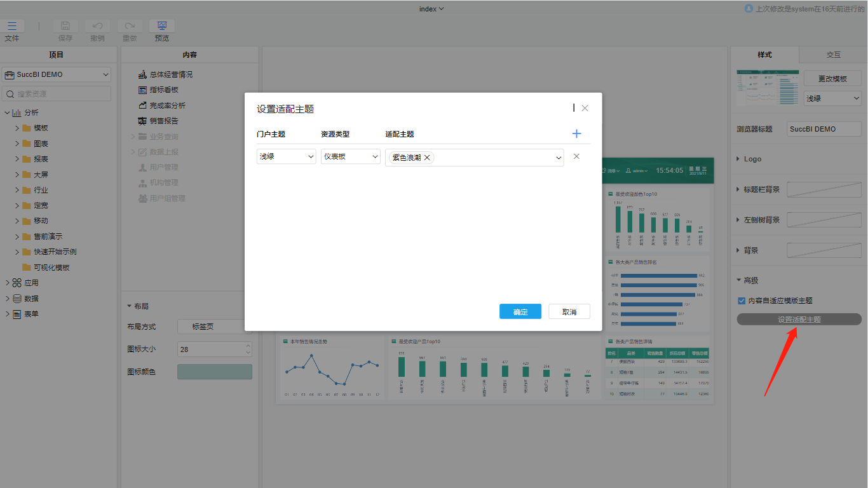Remove the 紫色浪潮 tag
This screenshot has height=488, width=868.
pos(427,158)
